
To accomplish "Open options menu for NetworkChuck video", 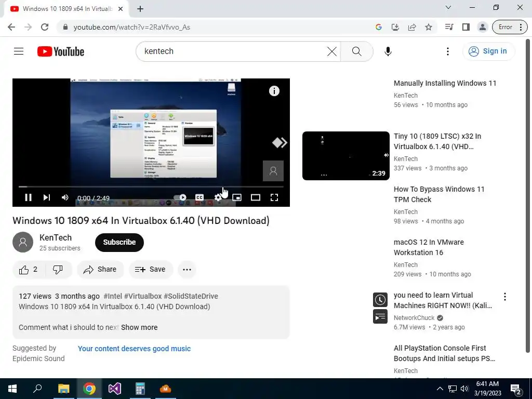I will (505, 297).
